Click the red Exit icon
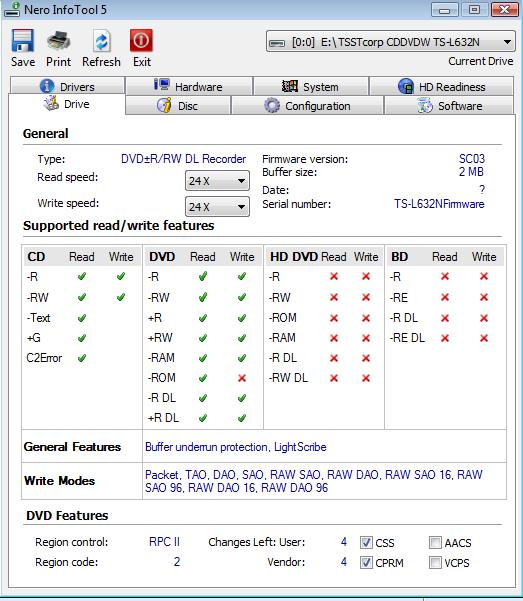This screenshot has width=523, height=601. (141, 40)
